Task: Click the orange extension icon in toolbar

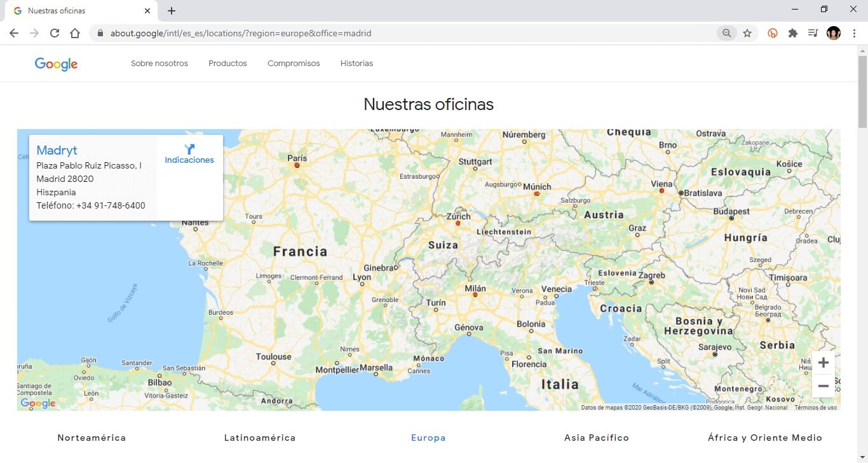Action: [773, 33]
